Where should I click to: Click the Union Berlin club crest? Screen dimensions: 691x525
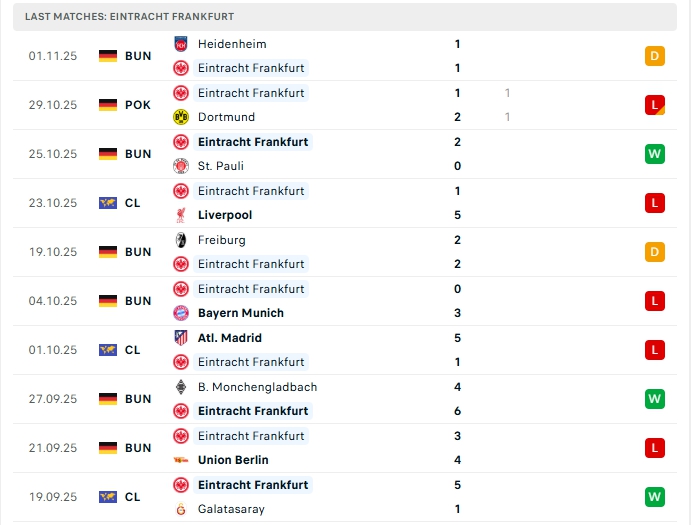[181, 460]
